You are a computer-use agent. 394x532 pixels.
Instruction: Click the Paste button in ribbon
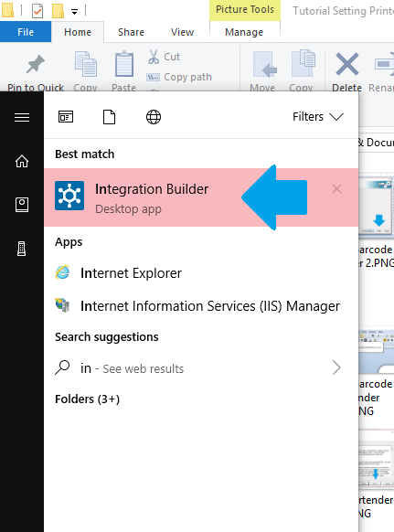[x=123, y=72]
